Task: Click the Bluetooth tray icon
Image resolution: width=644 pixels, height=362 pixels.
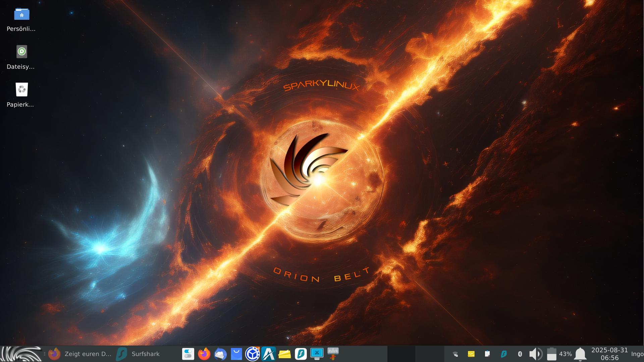Action: click(520, 354)
